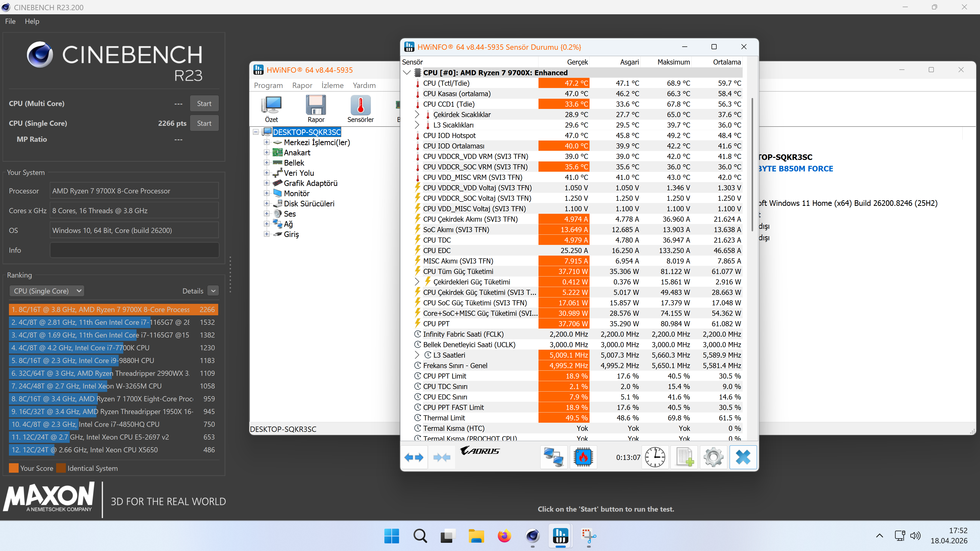The width and height of the screenshot is (980, 551).
Task: Expand the L3 Sıcaklıkları row
Action: [417, 125]
